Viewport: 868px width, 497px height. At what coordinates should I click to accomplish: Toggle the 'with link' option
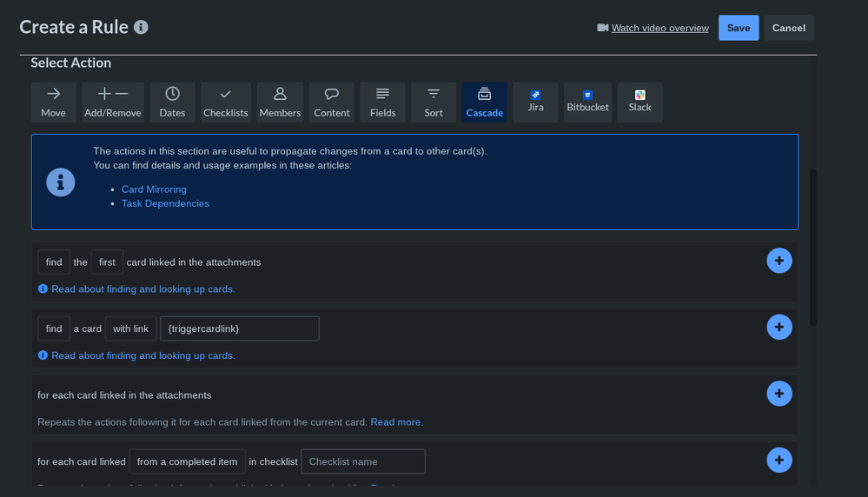[x=130, y=328]
